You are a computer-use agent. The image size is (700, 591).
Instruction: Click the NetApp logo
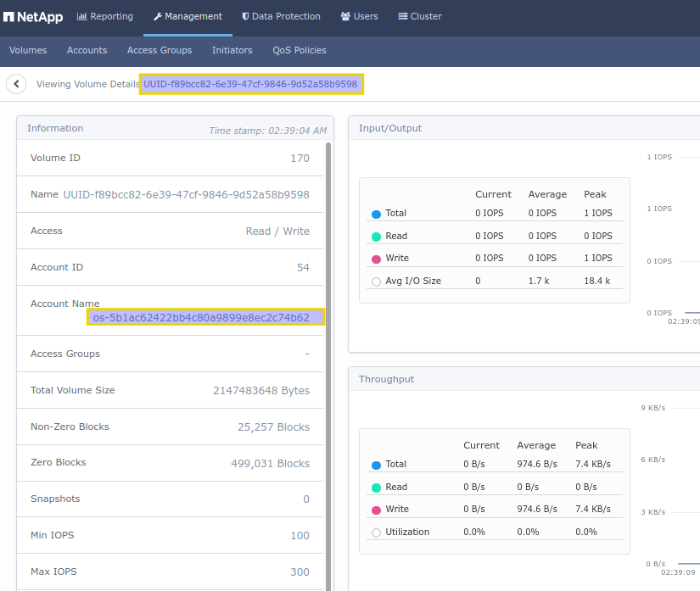click(33, 17)
